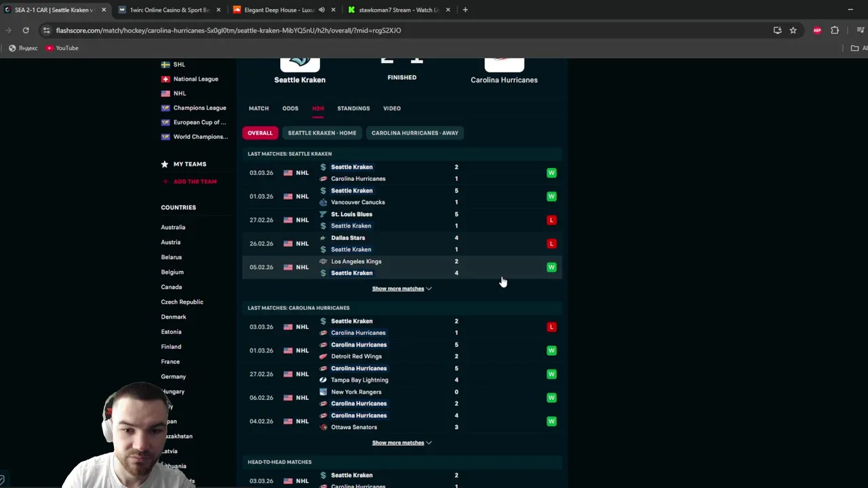Select Canada in the countries list
Screen dimensions: 868x488
(172, 287)
